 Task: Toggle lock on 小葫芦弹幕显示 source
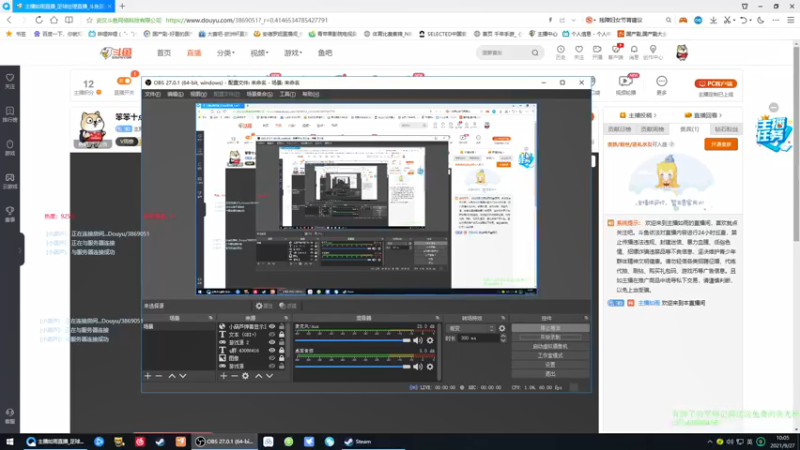(x=282, y=327)
